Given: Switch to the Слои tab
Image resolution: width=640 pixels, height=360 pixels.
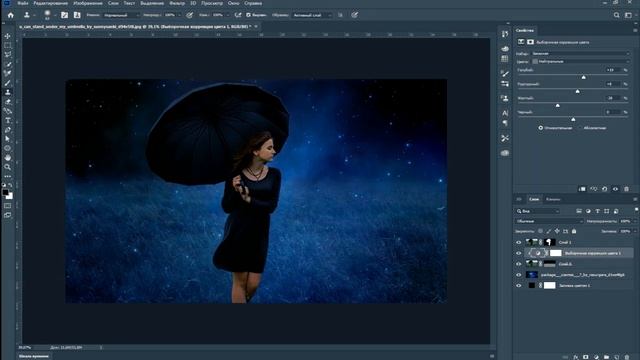Looking at the screenshot, I should point(534,199).
